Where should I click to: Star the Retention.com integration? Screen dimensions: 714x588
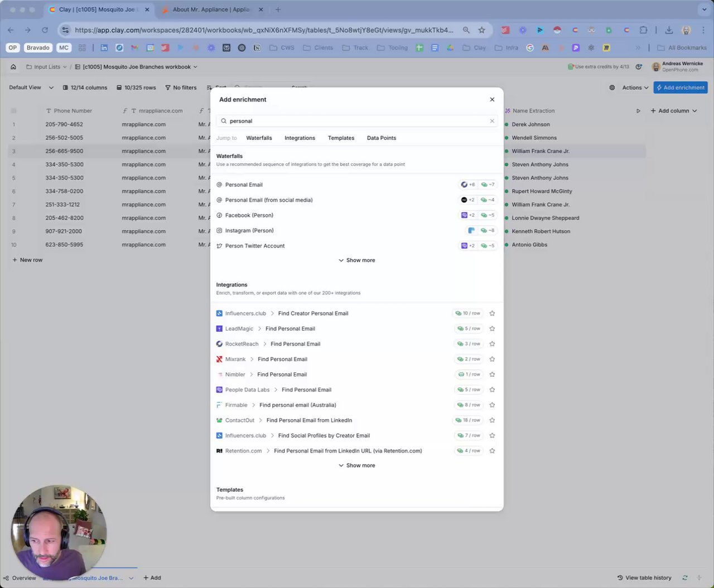point(492,451)
